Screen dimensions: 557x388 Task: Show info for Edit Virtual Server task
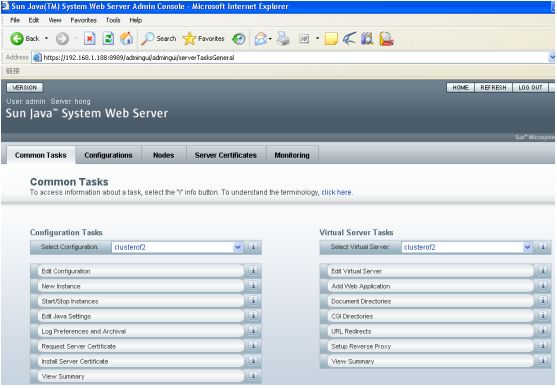543,271
